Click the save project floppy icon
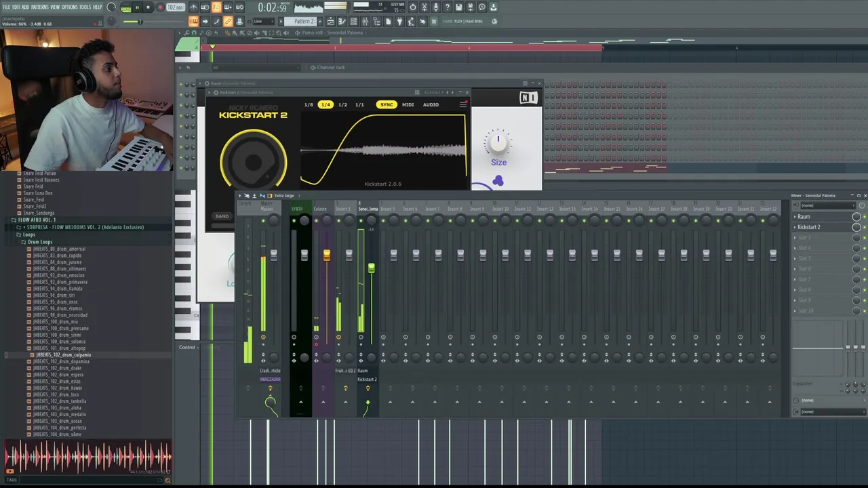868x488 pixels. pos(459,7)
